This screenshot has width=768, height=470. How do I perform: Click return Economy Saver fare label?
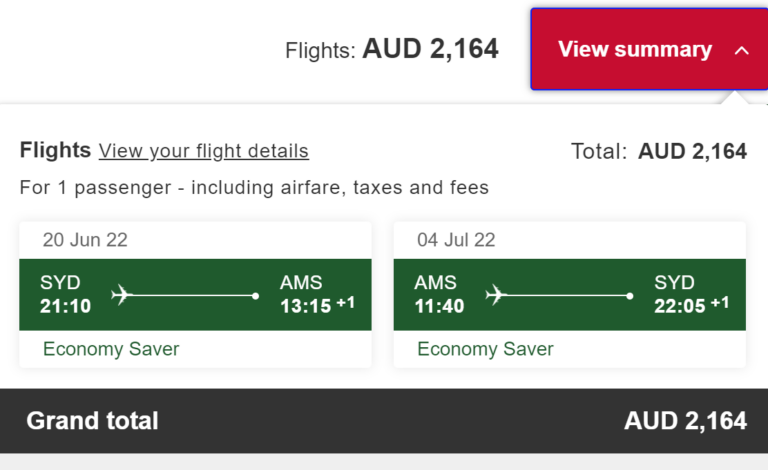[x=485, y=349]
